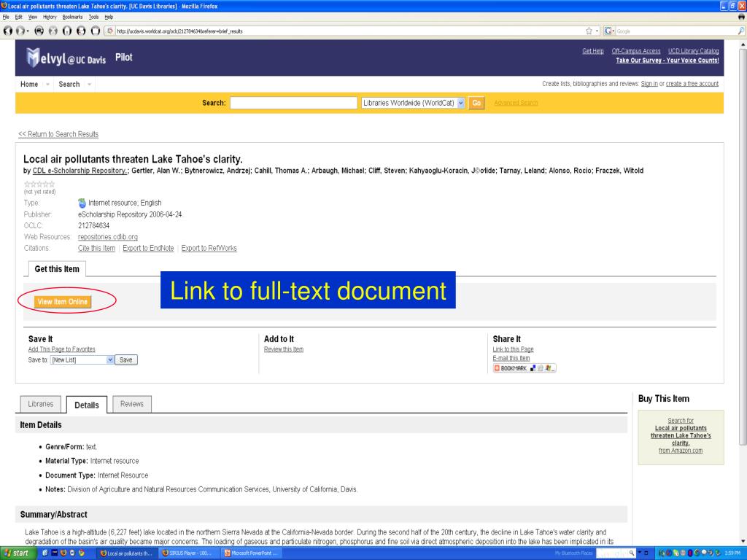Click Add This Page to Favorites link
The image size is (747, 560).
tap(61, 349)
